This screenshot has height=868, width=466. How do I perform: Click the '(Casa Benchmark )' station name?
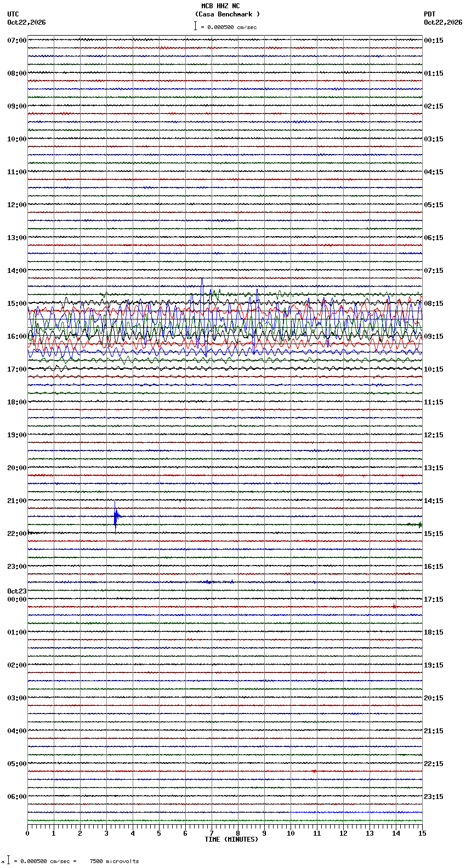(228, 14)
